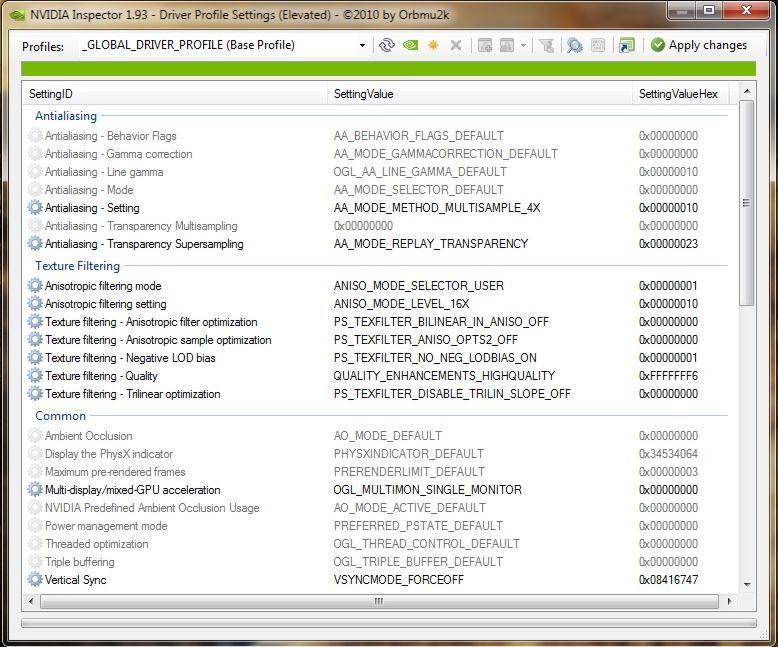
Task: Click the gear icon for Vertical Sync
Action: click(35, 580)
